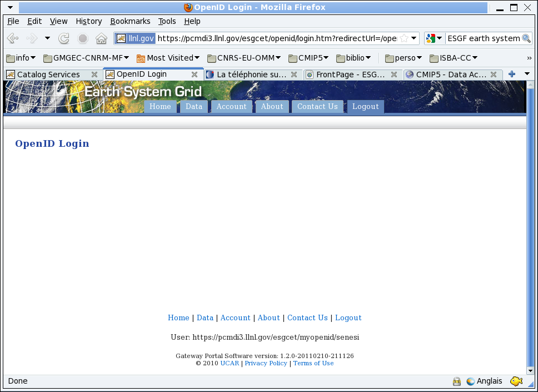Click the goldfish icon in status bar
538x392 pixels.
tap(516, 381)
